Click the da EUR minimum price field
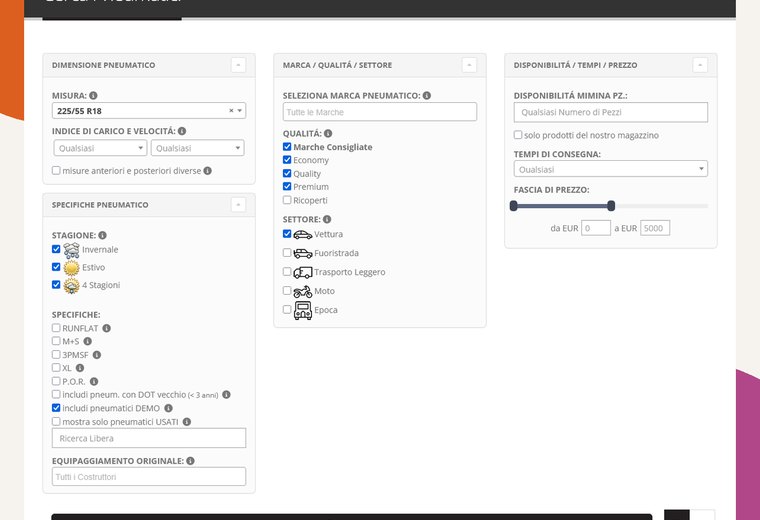760x520 pixels. tap(596, 228)
